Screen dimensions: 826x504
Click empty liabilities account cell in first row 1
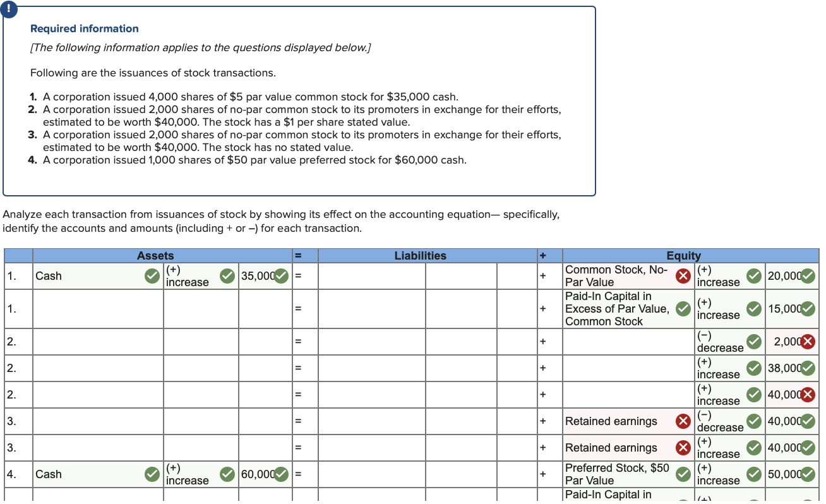[x=371, y=276]
